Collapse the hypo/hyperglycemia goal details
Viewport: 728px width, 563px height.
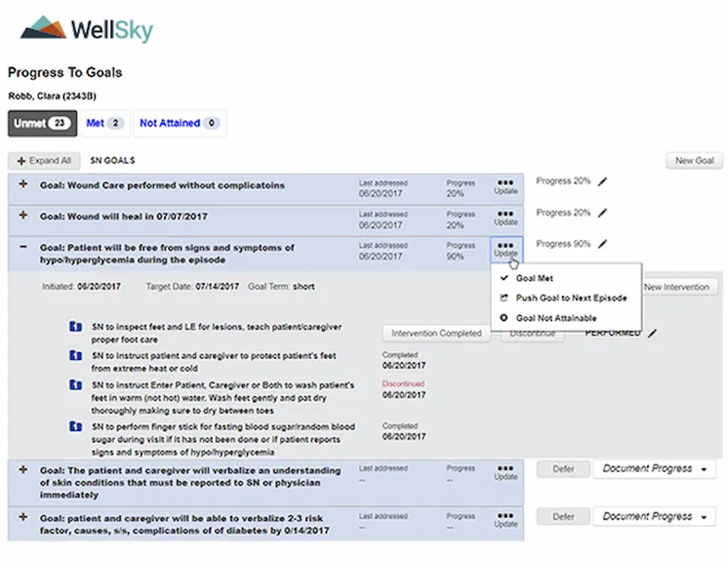[22, 248]
